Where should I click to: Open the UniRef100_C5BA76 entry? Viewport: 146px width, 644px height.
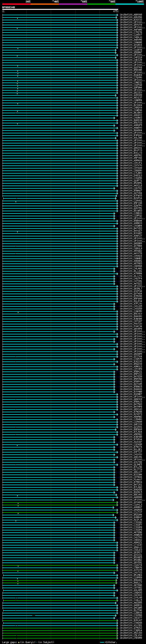131,567
